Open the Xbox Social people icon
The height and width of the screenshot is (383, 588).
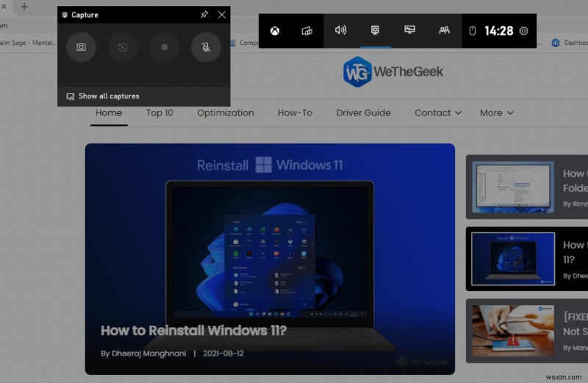point(444,30)
